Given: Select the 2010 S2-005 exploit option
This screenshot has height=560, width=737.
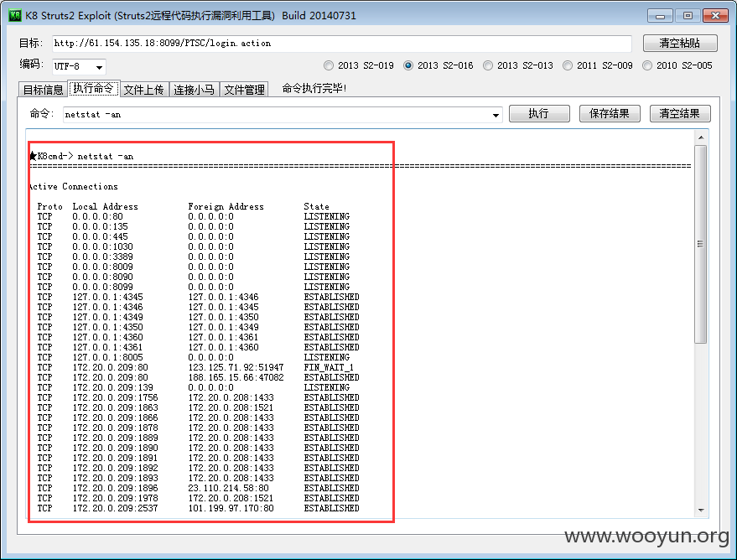Looking at the screenshot, I should pyautogui.click(x=677, y=65).
